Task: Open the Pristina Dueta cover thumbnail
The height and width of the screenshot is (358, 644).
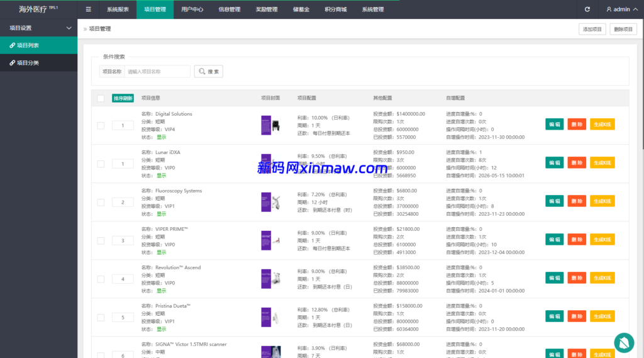Action: 270,317
